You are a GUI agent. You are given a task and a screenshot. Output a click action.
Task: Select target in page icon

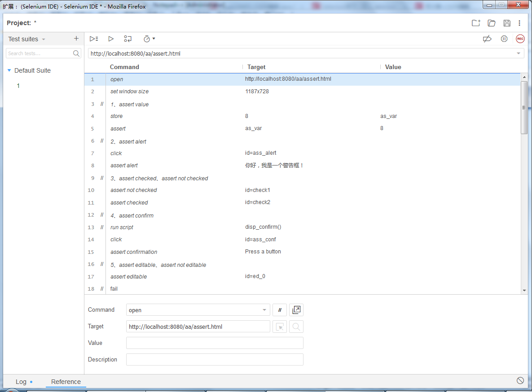pyautogui.click(x=280, y=327)
